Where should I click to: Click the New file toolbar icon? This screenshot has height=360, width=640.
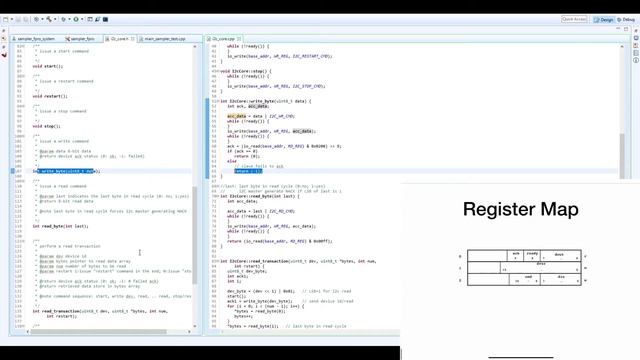point(5,19)
